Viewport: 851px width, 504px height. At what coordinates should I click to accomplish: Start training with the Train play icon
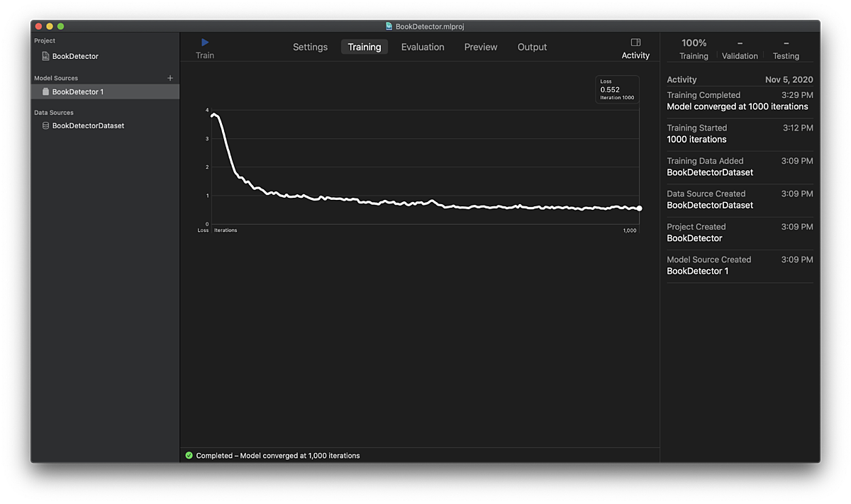(205, 43)
